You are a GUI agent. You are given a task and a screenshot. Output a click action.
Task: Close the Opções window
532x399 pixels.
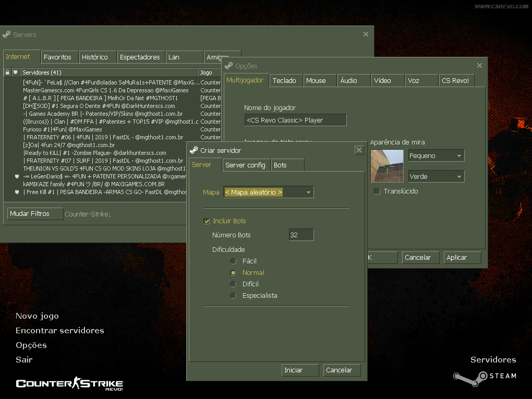click(479, 66)
